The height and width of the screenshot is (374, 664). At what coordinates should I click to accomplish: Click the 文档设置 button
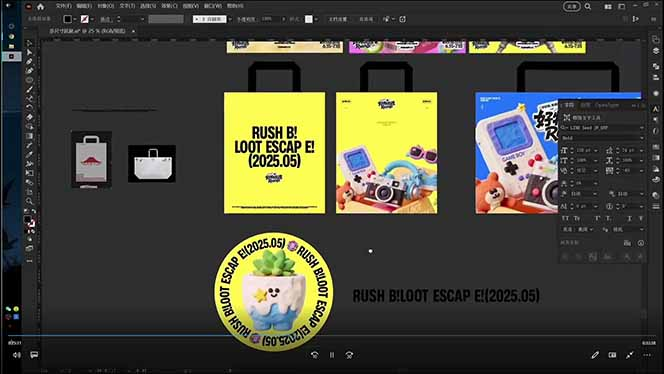click(338, 19)
